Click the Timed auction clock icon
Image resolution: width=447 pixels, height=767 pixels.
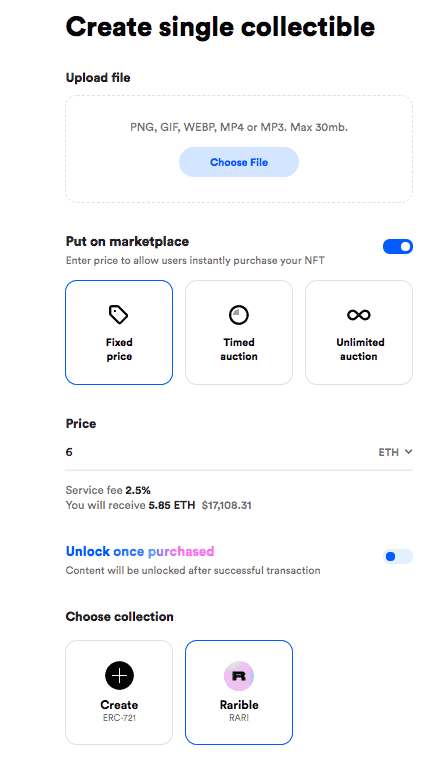click(239, 315)
